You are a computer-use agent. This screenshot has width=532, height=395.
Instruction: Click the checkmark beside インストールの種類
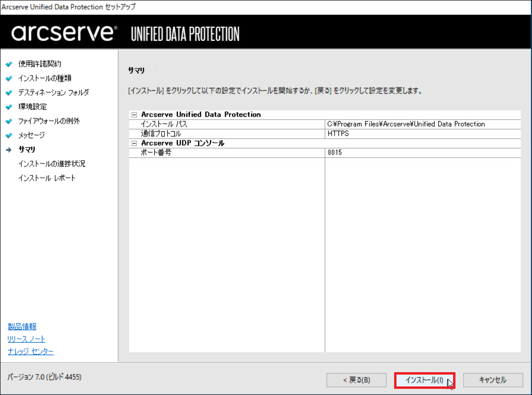pos(9,78)
